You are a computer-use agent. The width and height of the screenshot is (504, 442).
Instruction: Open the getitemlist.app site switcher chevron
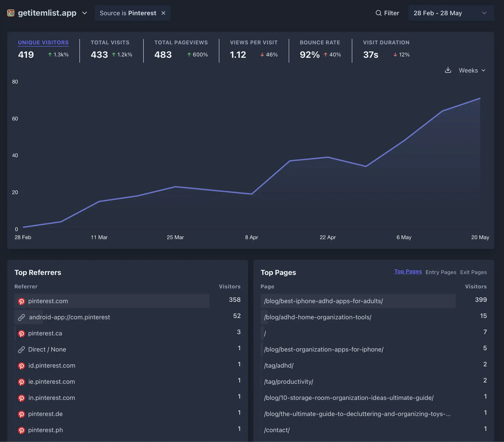[85, 13]
